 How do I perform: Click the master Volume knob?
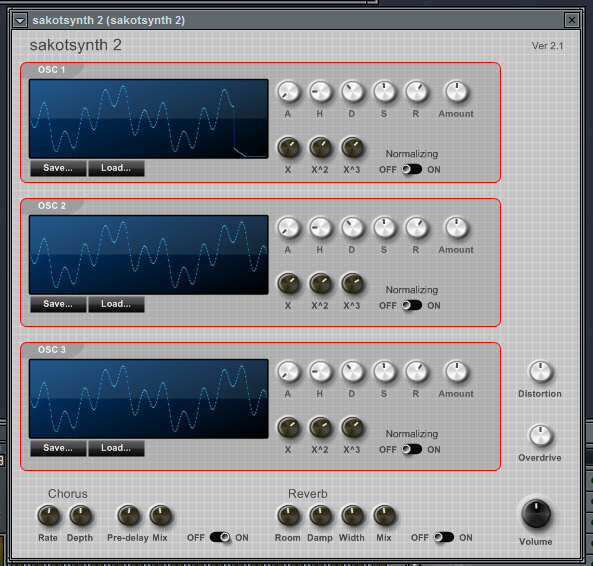[x=536, y=513]
